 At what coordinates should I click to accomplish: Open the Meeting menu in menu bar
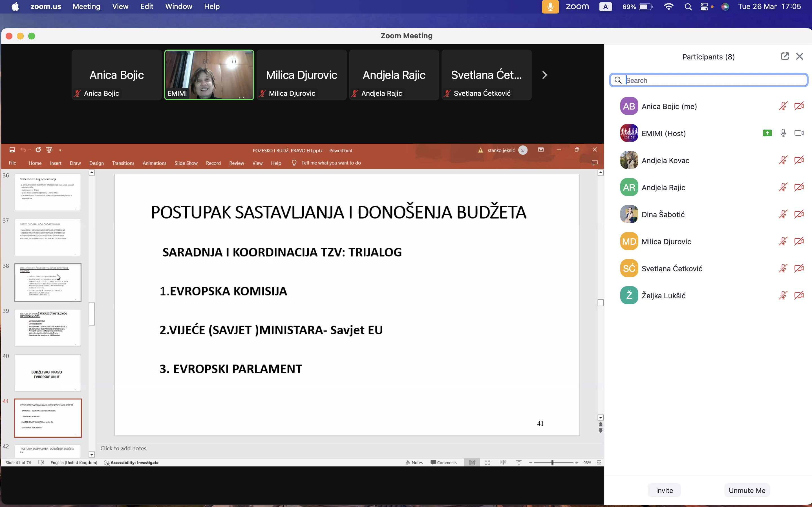coord(86,7)
